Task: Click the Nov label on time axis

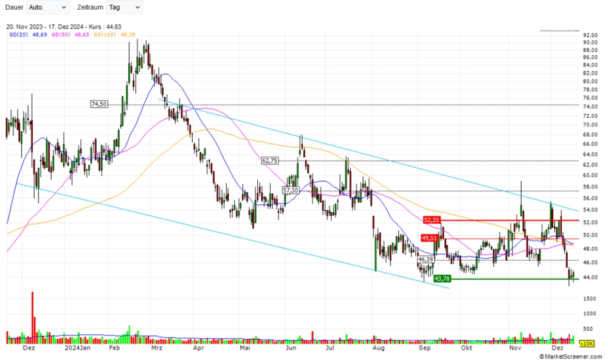Action: tap(515, 349)
